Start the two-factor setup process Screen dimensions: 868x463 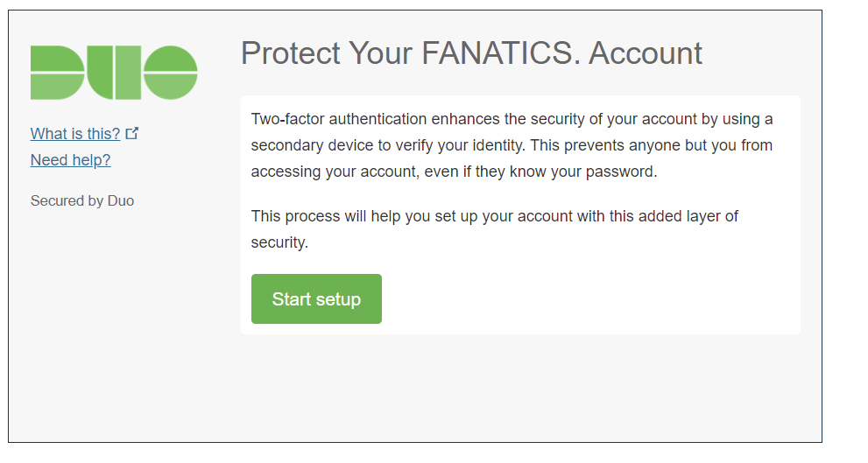(x=316, y=298)
